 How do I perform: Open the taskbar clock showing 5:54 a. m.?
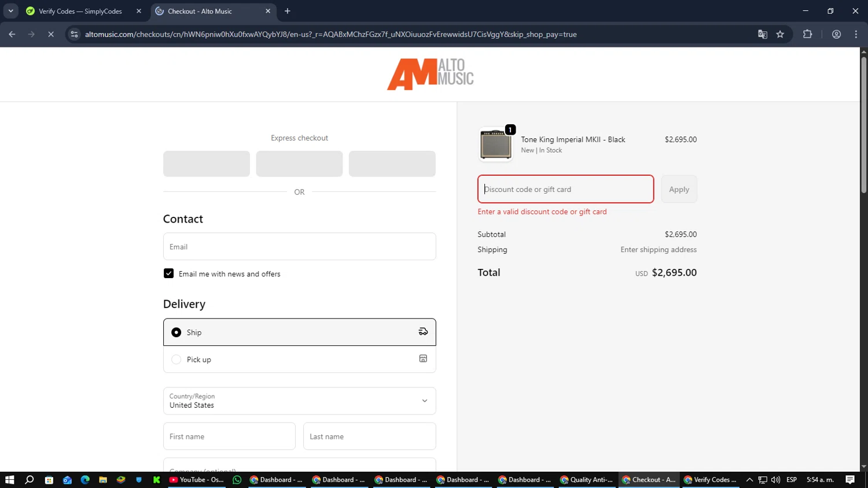point(820,480)
